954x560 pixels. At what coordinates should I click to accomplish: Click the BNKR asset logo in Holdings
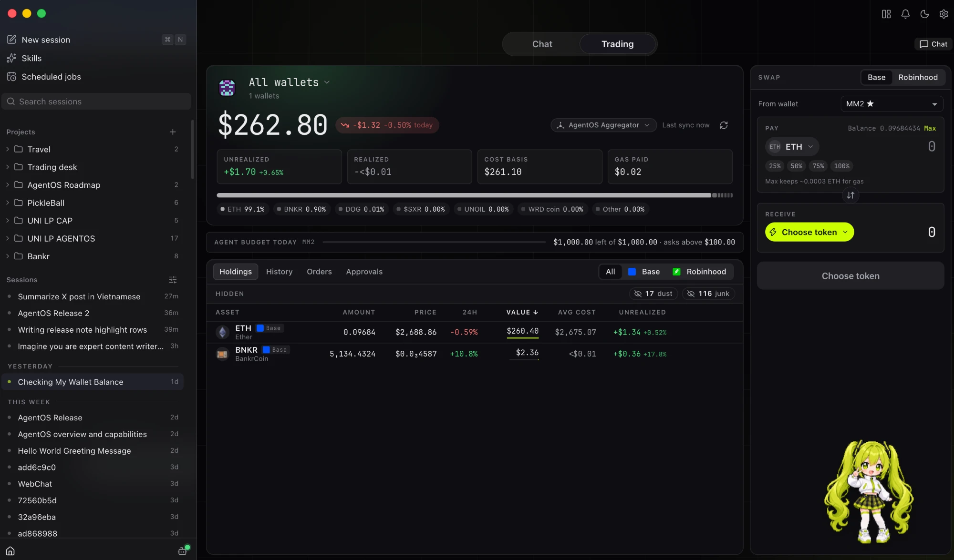(x=222, y=354)
